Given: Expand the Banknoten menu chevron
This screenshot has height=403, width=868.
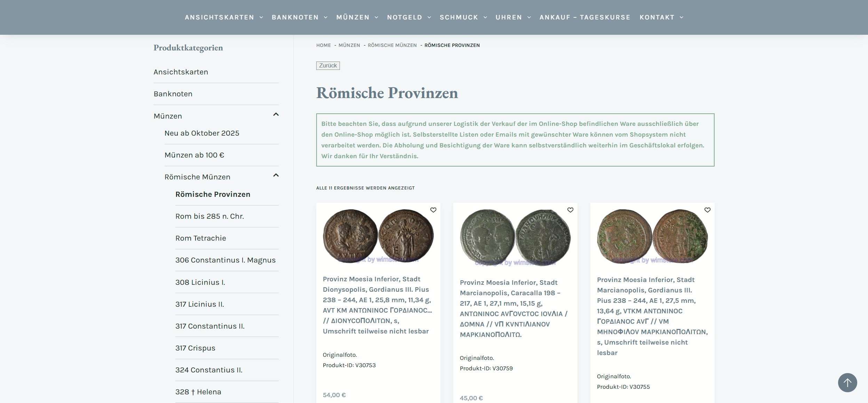Looking at the screenshot, I should pos(326,17).
